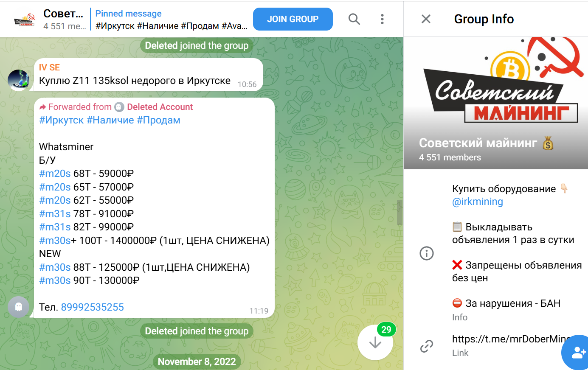This screenshot has width=588, height=370.
Task: Click the November 8, 2022 date badge
Action: (x=197, y=362)
